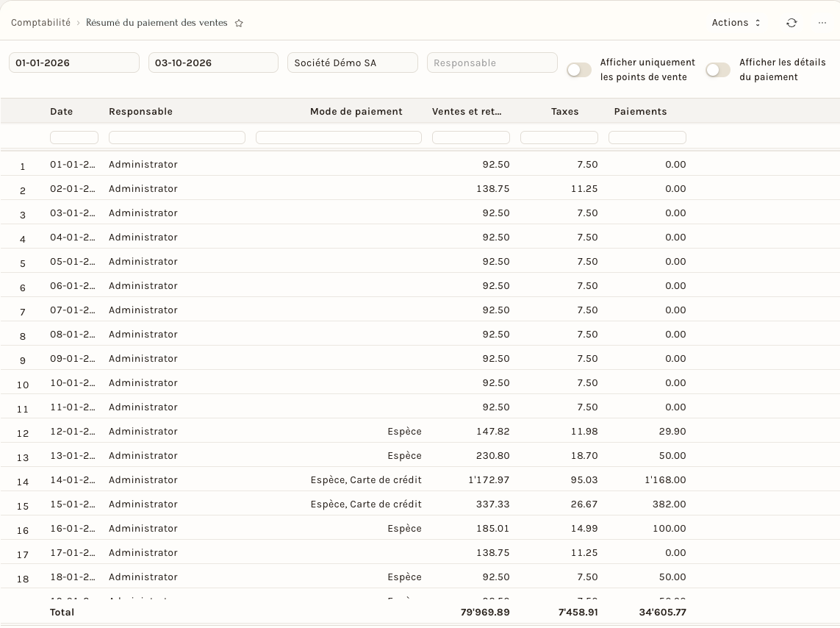This screenshot has height=628, width=840.
Task: Refresh the report with reload icon
Action: click(x=791, y=23)
